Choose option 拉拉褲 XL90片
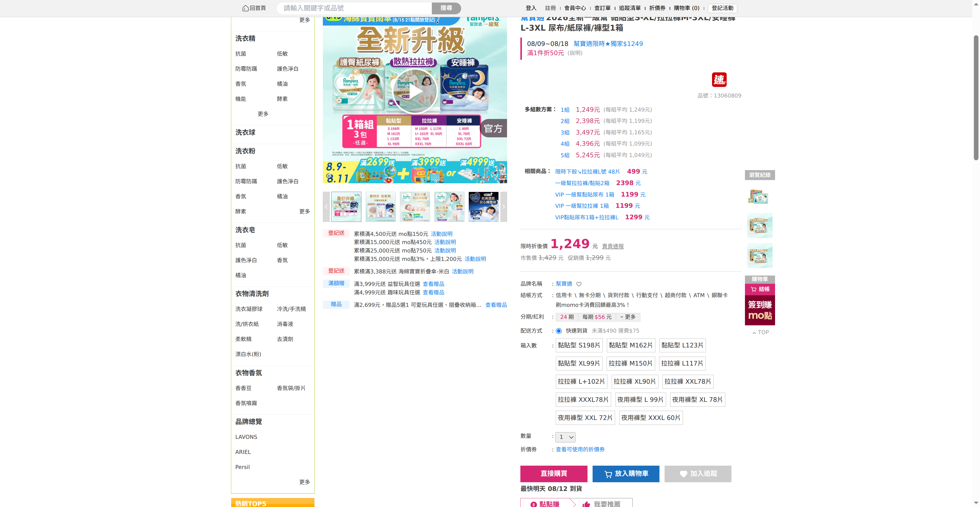Screen dimensions: 980x507 [x=635, y=381]
